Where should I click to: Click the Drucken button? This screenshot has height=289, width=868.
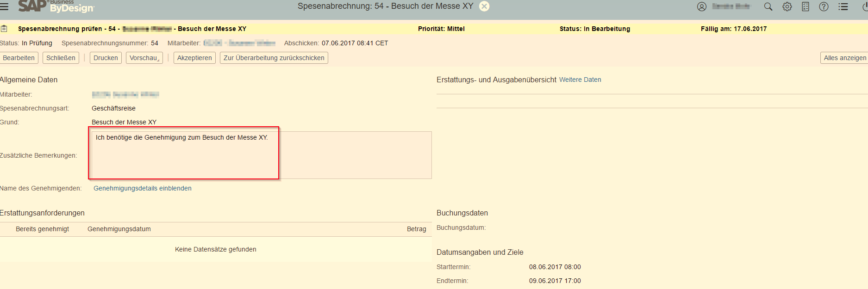coord(106,58)
